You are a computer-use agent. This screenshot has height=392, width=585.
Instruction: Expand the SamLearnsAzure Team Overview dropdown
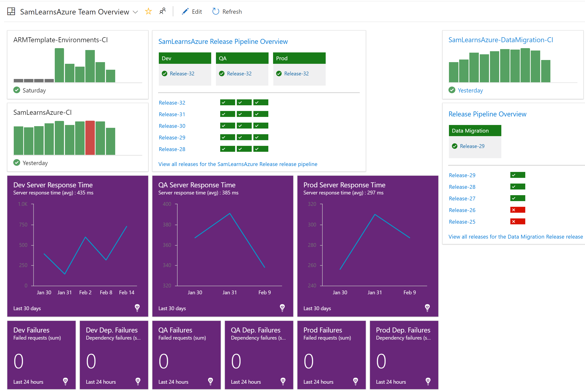[135, 12]
